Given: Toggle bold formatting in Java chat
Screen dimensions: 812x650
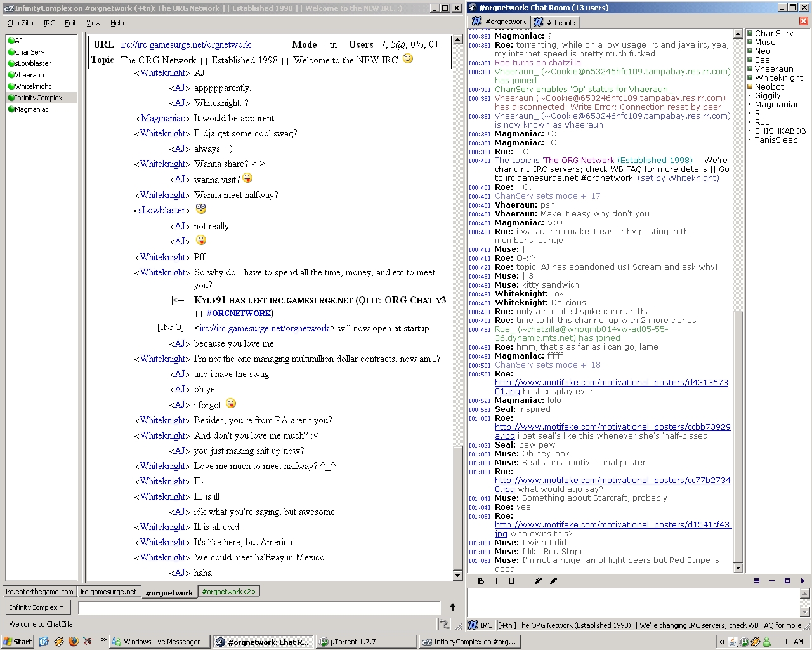Looking at the screenshot, I should (x=481, y=581).
